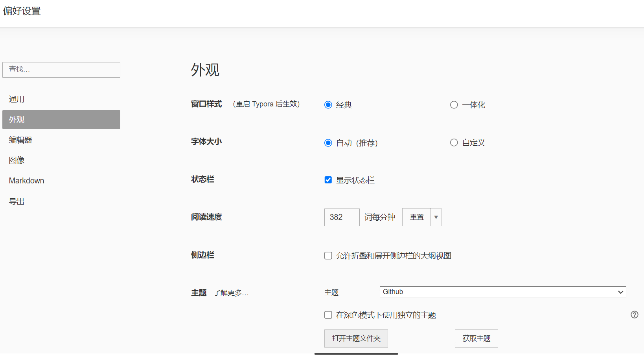Go to Markdown settings section
The image size is (644, 355).
61,181
